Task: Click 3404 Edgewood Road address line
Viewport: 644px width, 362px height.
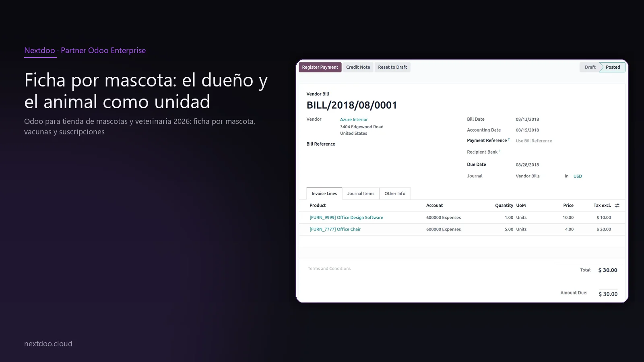Action: click(x=361, y=127)
